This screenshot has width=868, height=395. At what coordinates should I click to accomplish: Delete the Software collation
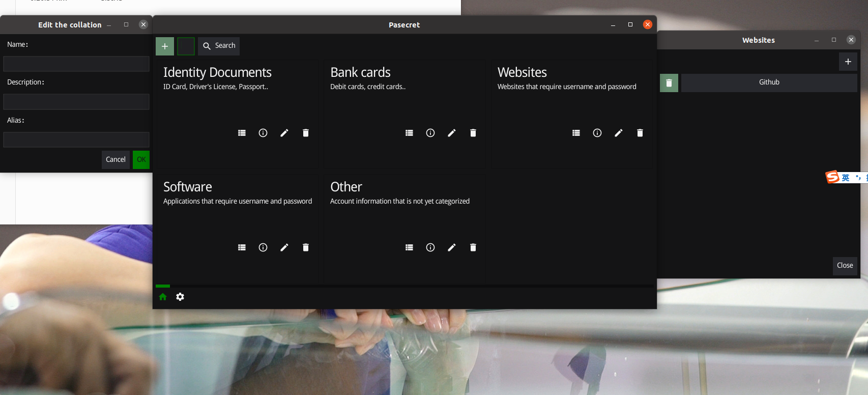pos(306,247)
